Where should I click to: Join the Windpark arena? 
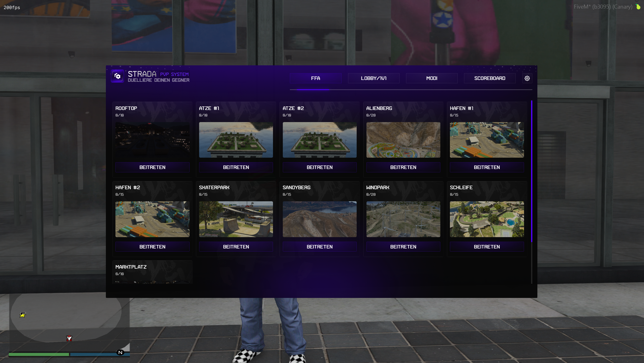click(x=403, y=247)
